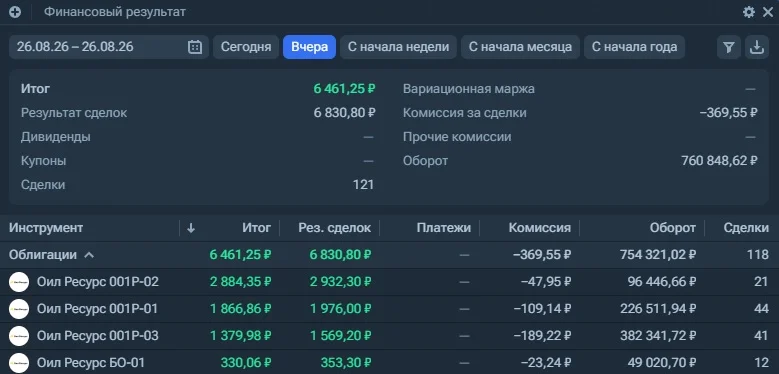Viewport: 779px width, 374px height.
Task: Open the calendar date picker icon
Action: (x=195, y=47)
